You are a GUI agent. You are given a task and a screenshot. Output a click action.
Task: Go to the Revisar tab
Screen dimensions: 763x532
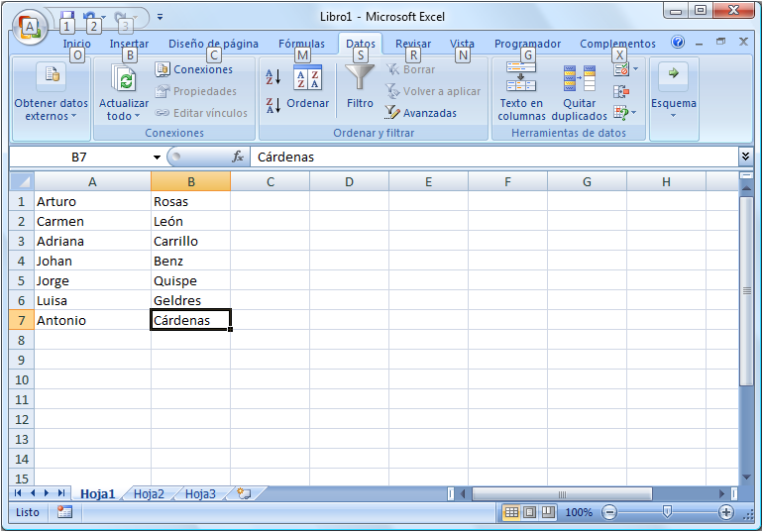click(x=412, y=44)
